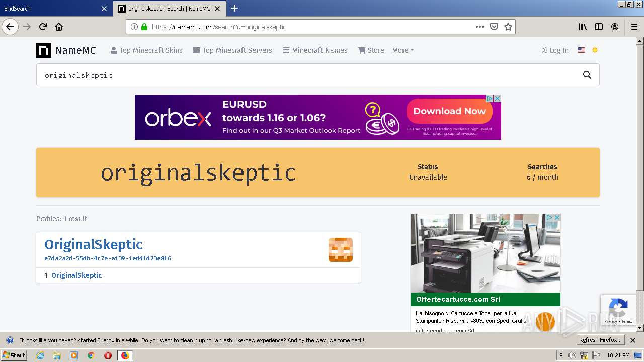Click the printer ad image
The height and width of the screenshot is (362, 644).
(485, 253)
